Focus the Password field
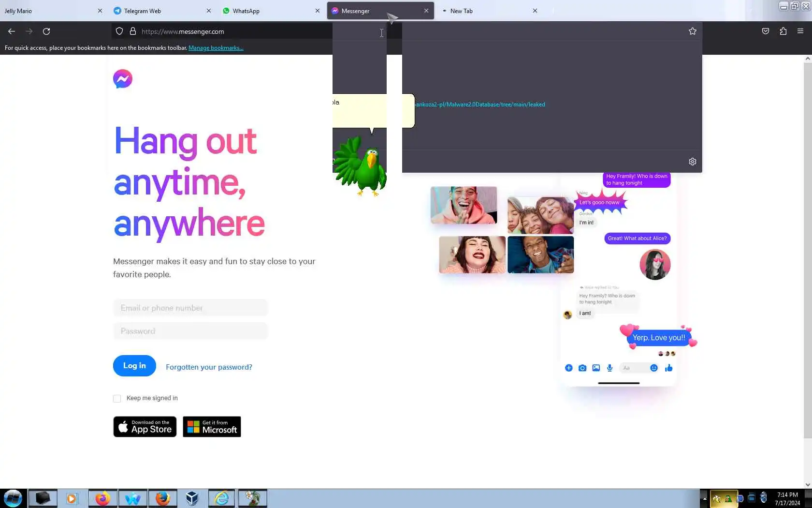Viewport: 812px width, 508px height. [190, 331]
